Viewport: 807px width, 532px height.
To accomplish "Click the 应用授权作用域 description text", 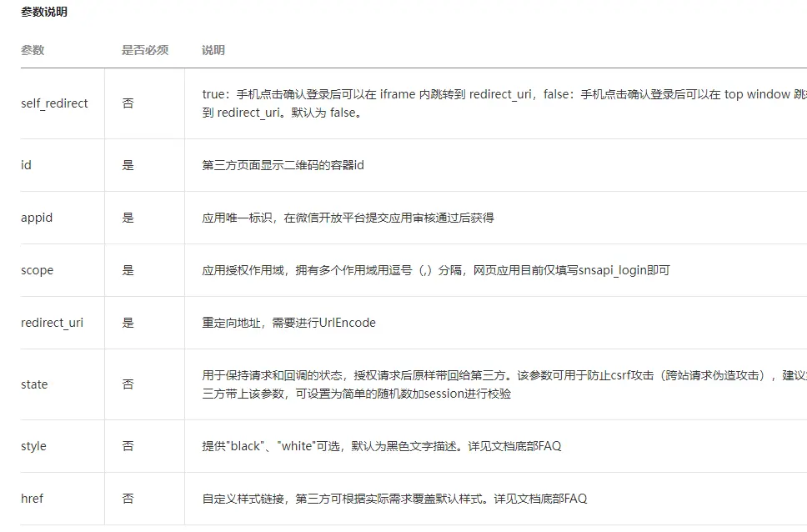I will point(436,270).
